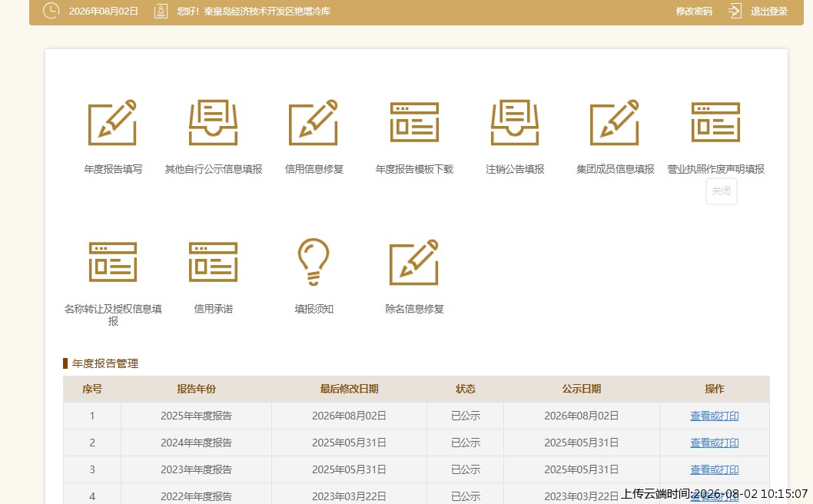Click the 年度报告管理 section heading
The image size is (813, 504).
point(105,363)
